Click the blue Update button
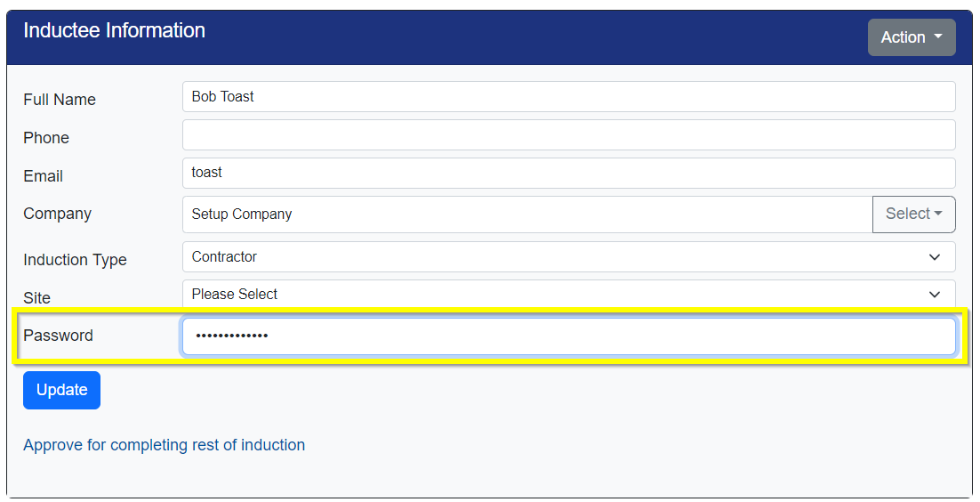This screenshot has height=502, width=980. tap(62, 390)
